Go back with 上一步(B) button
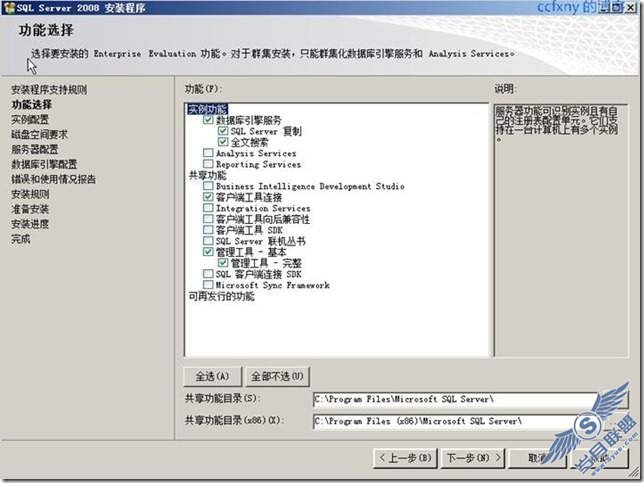 pyautogui.click(x=405, y=458)
